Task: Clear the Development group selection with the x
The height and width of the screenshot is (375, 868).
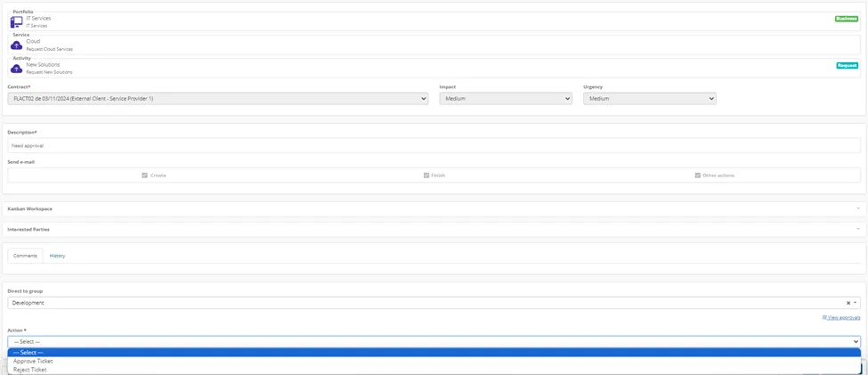Action: pyautogui.click(x=848, y=303)
